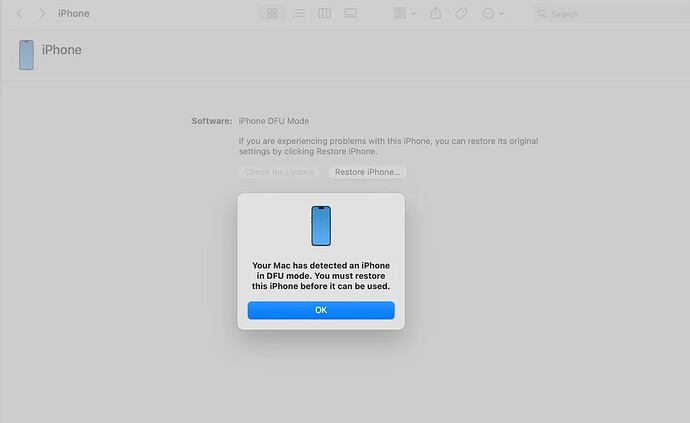Click the magnifier icon in Search
Screen dimensions: 690x423
point(542,14)
